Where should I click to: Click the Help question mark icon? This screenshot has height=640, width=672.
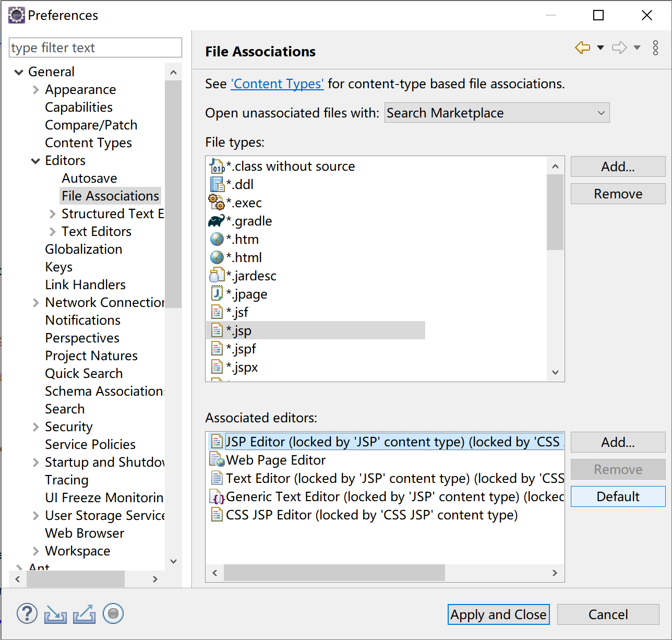[27, 614]
